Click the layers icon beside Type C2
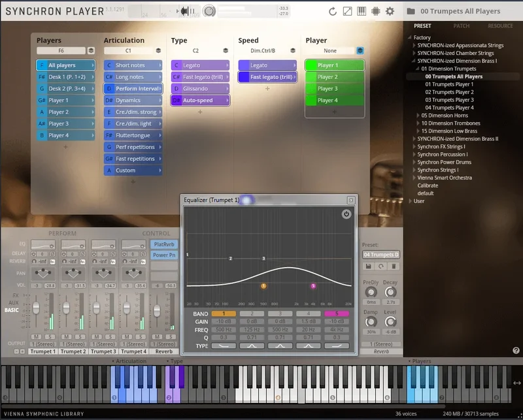523x420 pixels. (226, 51)
